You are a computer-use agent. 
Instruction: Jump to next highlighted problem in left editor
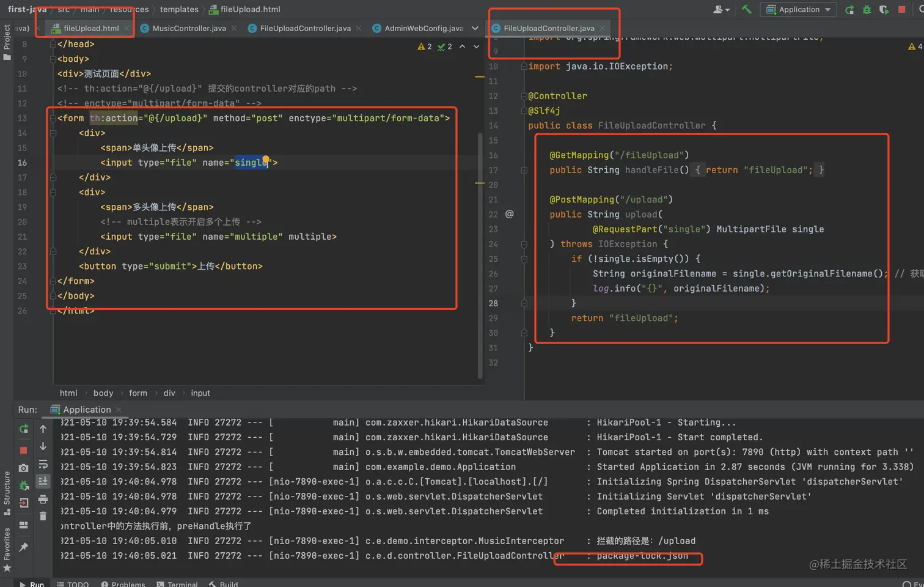pos(477,46)
